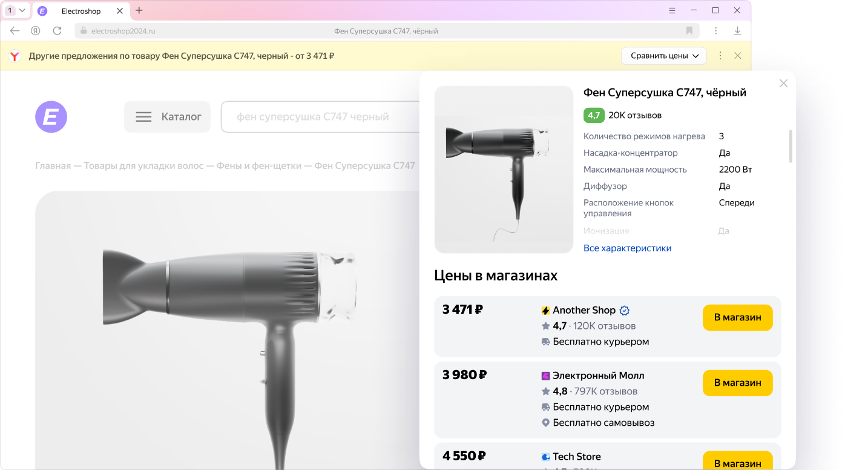Viewport: 868px width, 470px height.
Task: Click the Электронный Молл store name
Action: (599, 376)
